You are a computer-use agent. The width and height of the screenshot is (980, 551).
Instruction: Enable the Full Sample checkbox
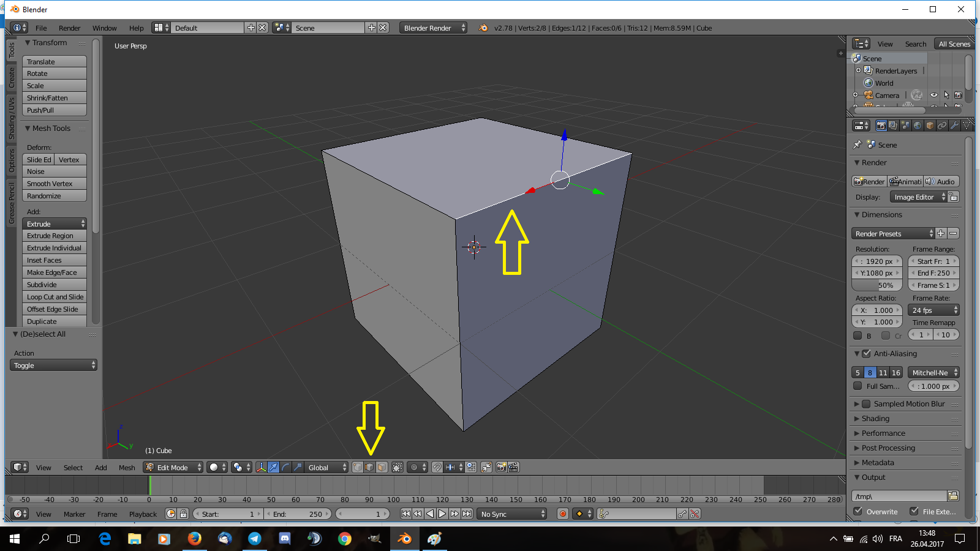[x=858, y=386]
